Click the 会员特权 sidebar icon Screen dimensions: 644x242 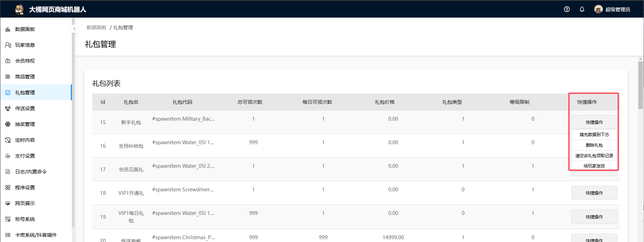coord(8,61)
